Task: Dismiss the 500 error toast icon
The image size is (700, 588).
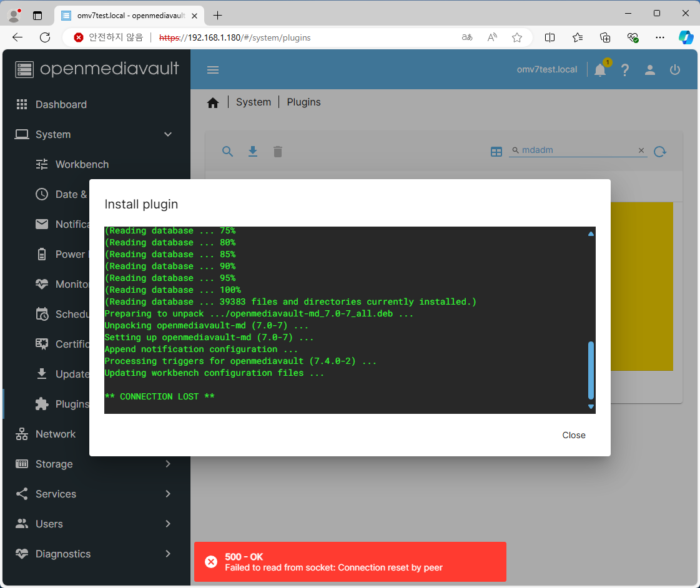Action: (211, 562)
